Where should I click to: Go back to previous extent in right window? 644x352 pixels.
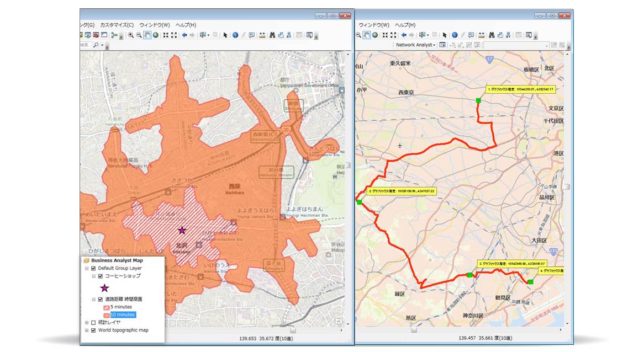coord(404,35)
